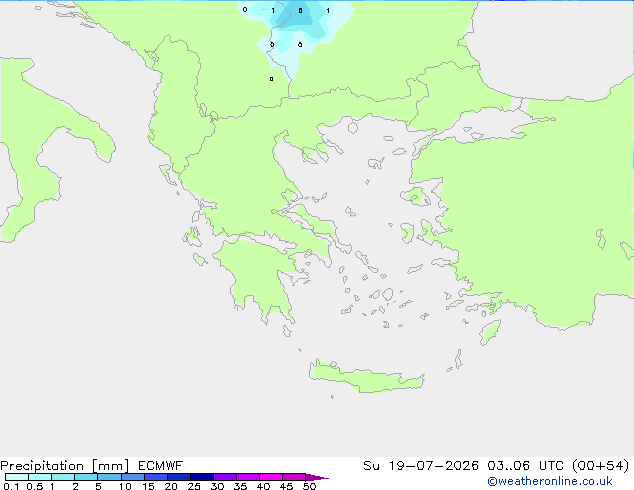Click the 20–25 mm dark blue swatch

point(179,477)
